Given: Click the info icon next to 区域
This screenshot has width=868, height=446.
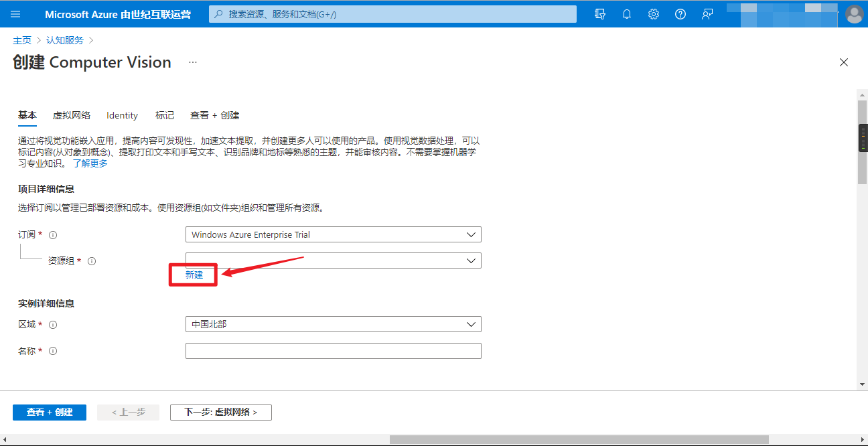Looking at the screenshot, I should [x=53, y=325].
